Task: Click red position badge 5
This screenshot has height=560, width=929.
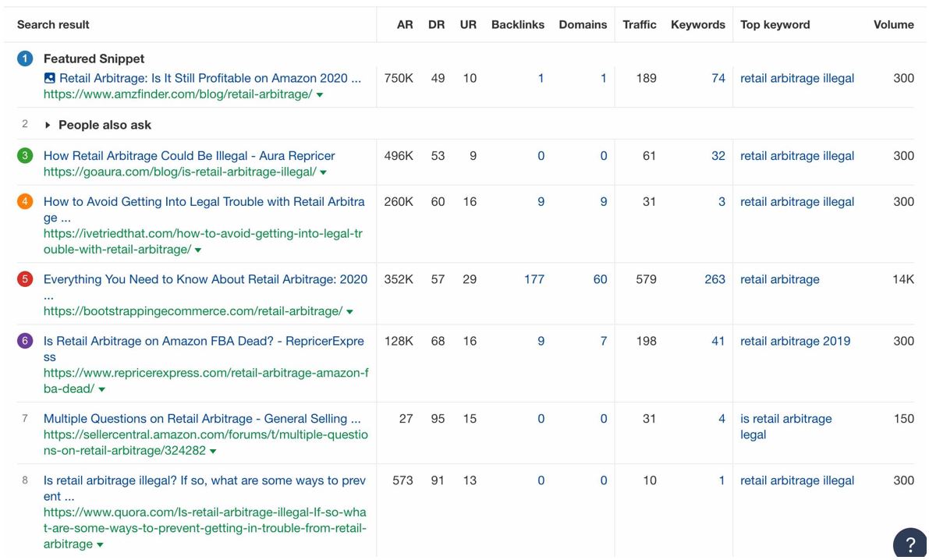Action: [x=25, y=279]
